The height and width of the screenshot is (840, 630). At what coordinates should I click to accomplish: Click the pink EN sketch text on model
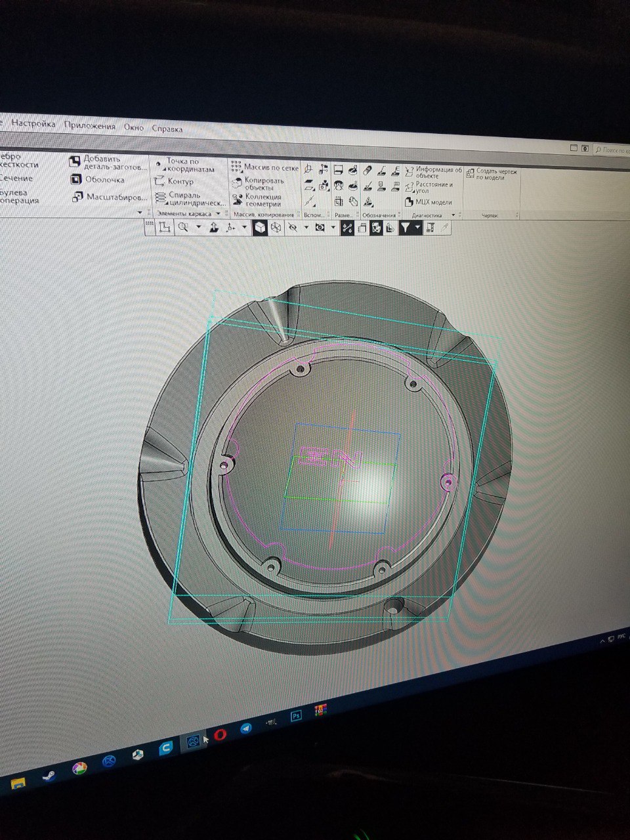click(331, 457)
